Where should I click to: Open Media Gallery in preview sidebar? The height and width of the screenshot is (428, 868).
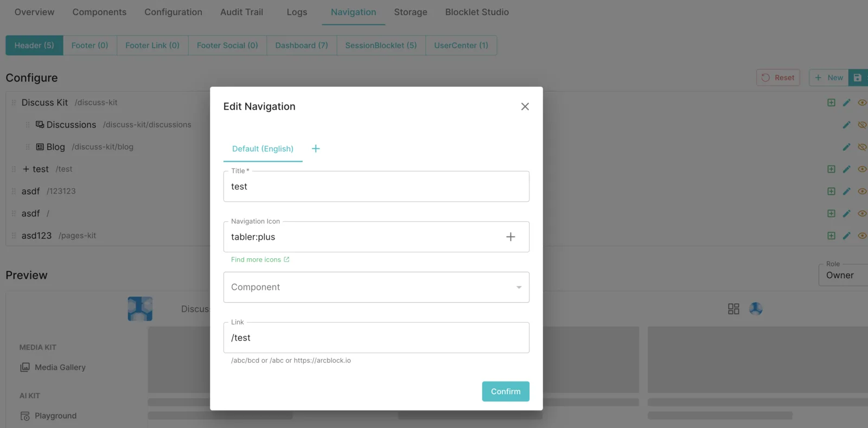(x=60, y=367)
